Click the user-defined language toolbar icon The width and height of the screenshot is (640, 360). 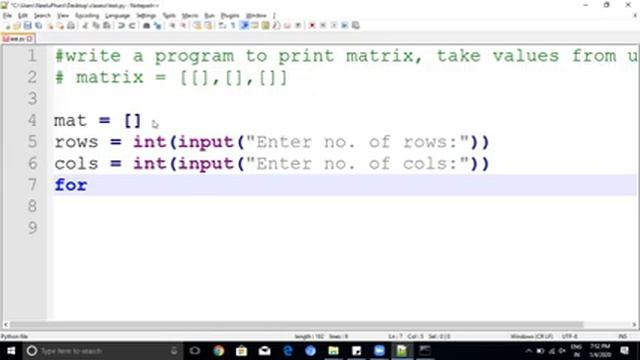click(254, 25)
